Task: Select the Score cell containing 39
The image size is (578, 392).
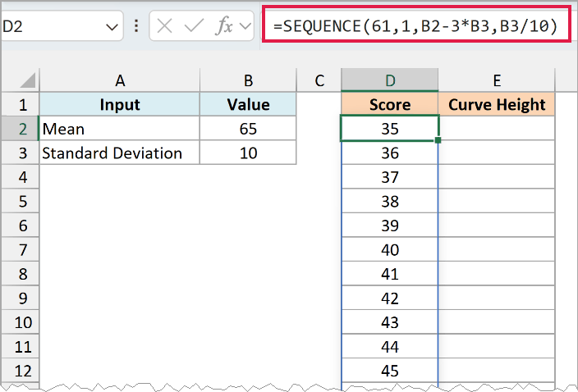Action: 390,226
